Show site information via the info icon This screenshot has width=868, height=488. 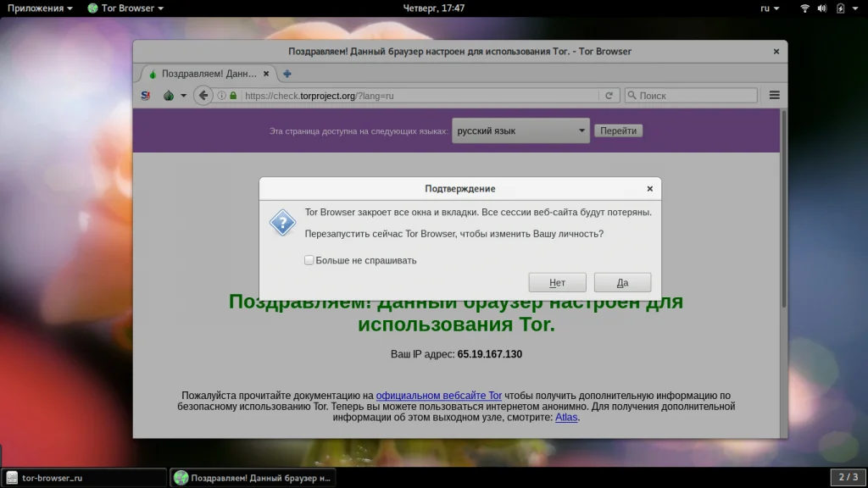221,96
